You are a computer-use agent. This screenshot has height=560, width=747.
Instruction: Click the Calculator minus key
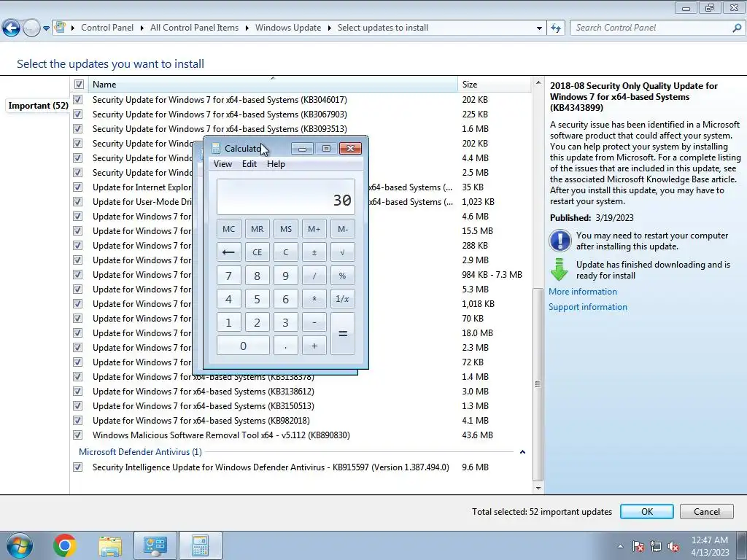314,322
